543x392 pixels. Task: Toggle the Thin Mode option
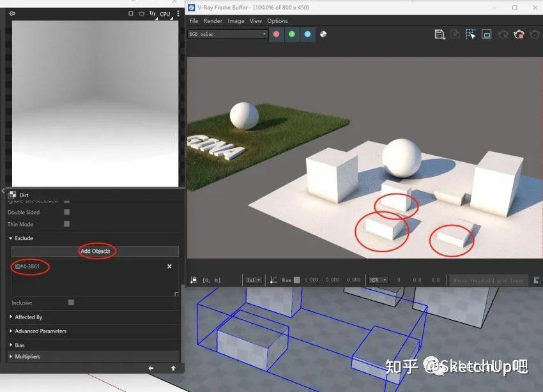(66, 224)
